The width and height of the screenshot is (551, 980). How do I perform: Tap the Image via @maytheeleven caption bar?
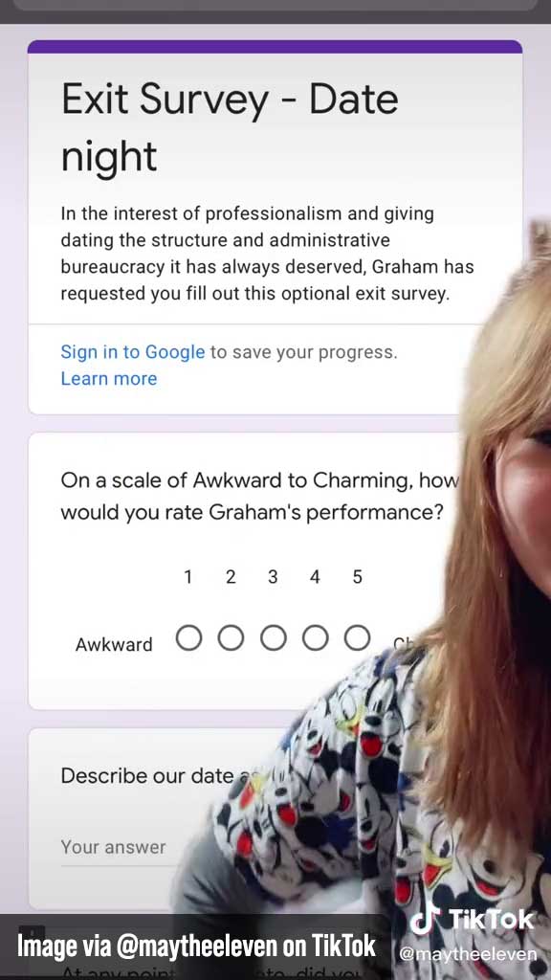pos(196,946)
